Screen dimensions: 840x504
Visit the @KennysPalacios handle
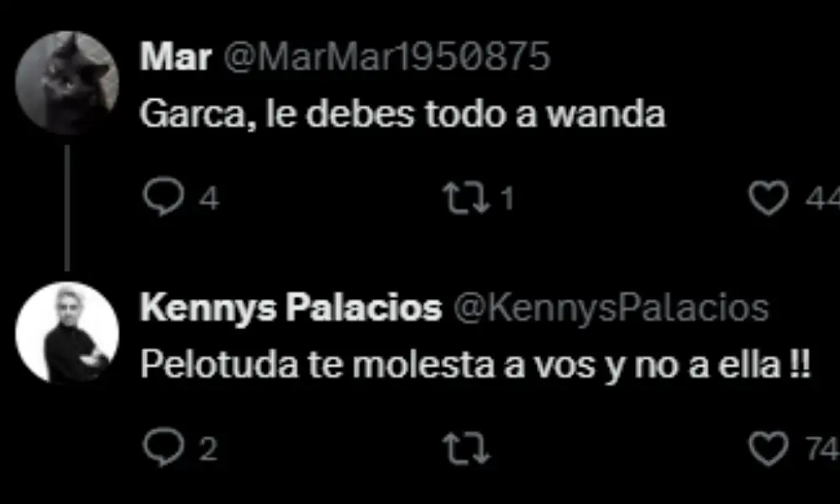(x=612, y=308)
